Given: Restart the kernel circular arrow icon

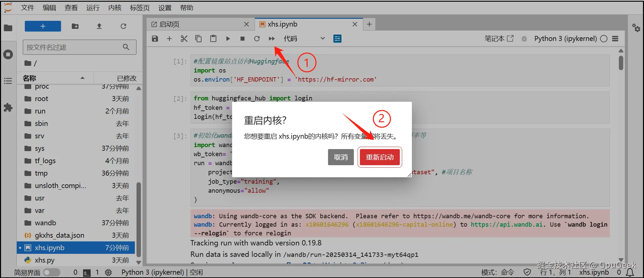Looking at the screenshot, I should pyautogui.click(x=257, y=39).
